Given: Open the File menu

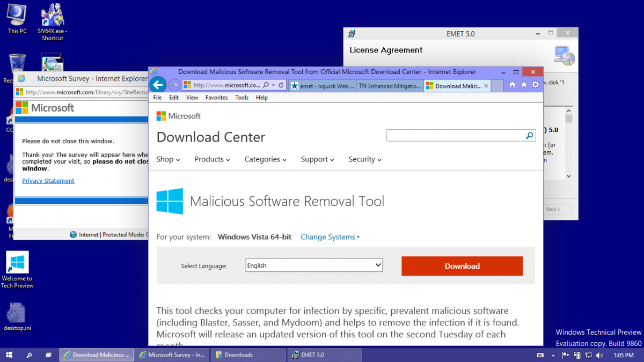Looking at the screenshot, I should point(158,98).
